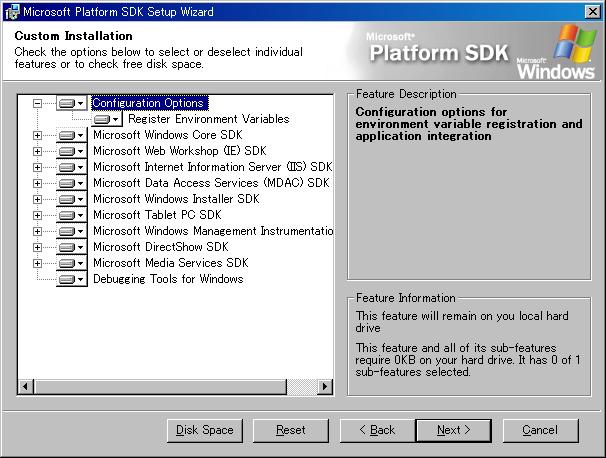Click the horizontal scrollbar thumb of feature tree

tap(160, 386)
